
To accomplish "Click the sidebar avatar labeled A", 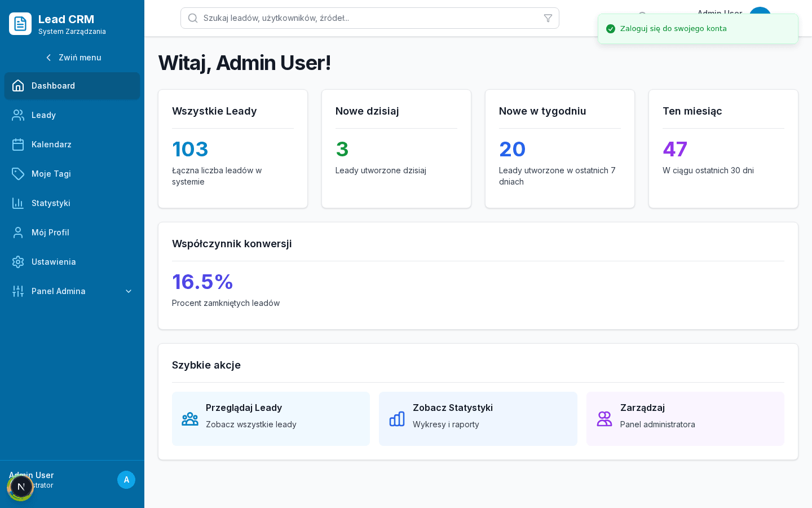I will click(126, 480).
